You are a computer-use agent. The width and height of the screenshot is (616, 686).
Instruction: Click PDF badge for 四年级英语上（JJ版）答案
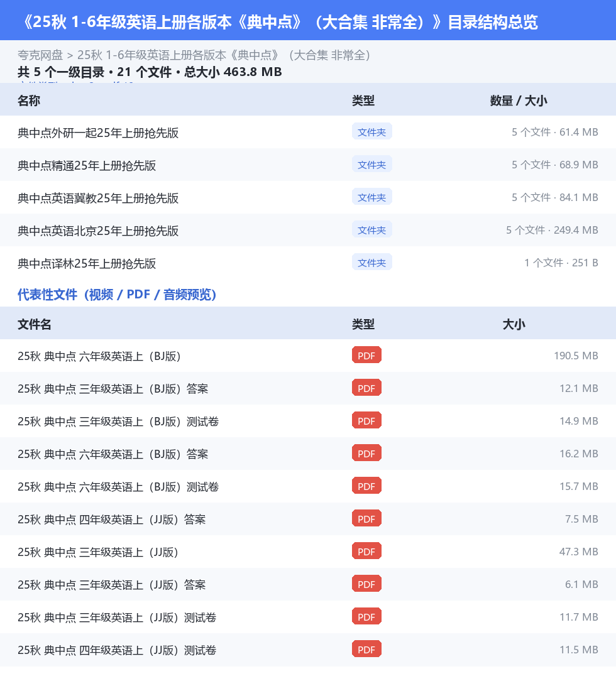point(366,519)
